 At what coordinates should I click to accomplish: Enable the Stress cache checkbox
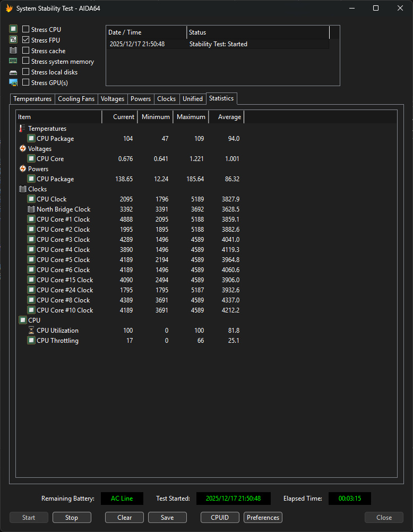tap(26, 50)
